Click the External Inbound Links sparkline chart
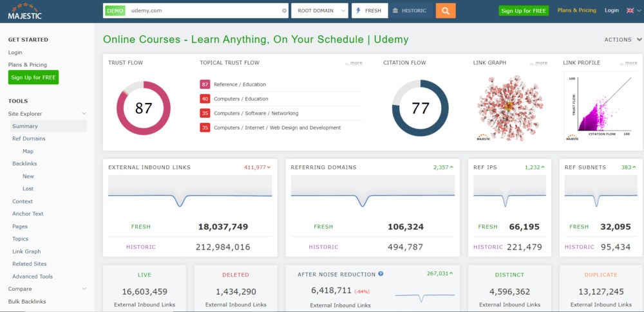 pyautogui.click(x=190, y=191)
